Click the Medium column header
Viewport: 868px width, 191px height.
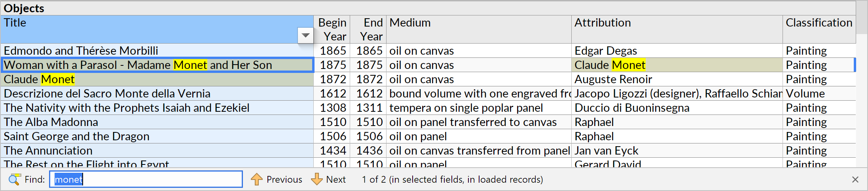(x=479, y=29)
